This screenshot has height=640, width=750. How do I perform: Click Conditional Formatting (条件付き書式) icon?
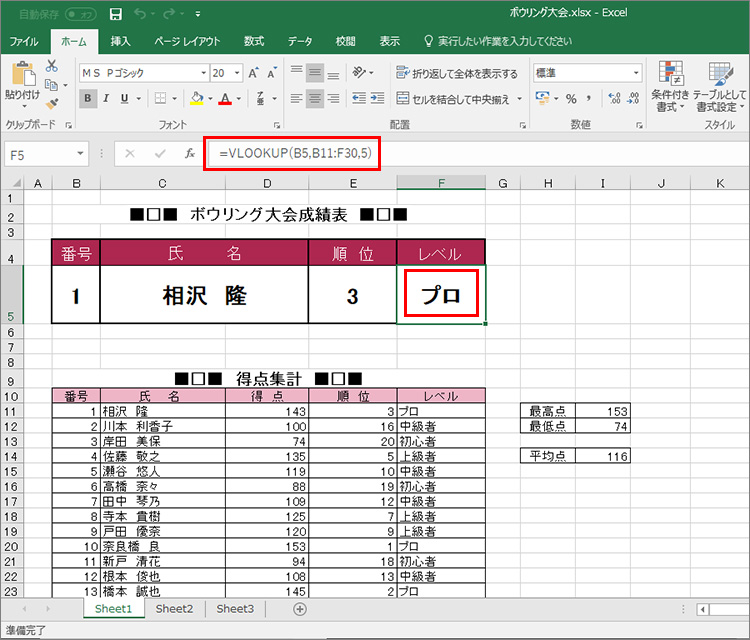point(669,80)
